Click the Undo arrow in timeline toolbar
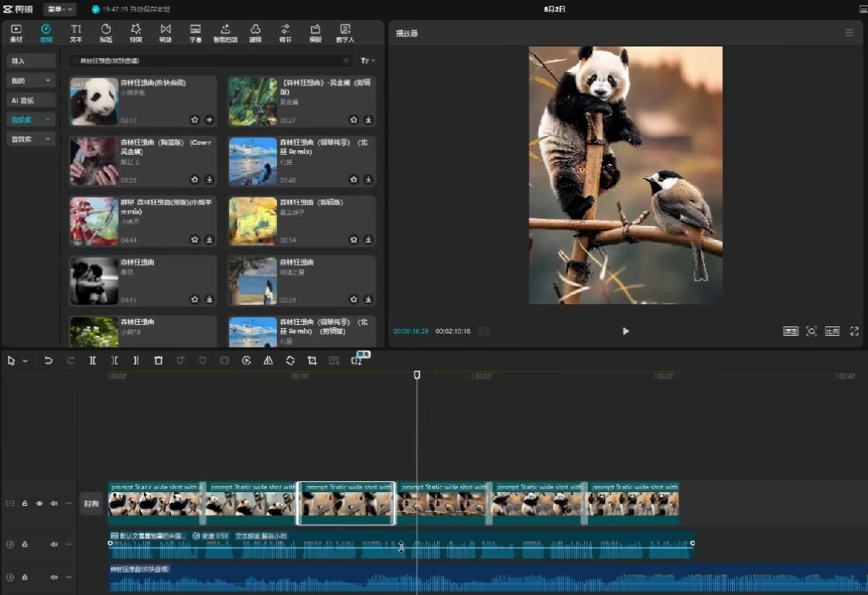The height and width of the screenshot is (595, 868). point(49,361)
